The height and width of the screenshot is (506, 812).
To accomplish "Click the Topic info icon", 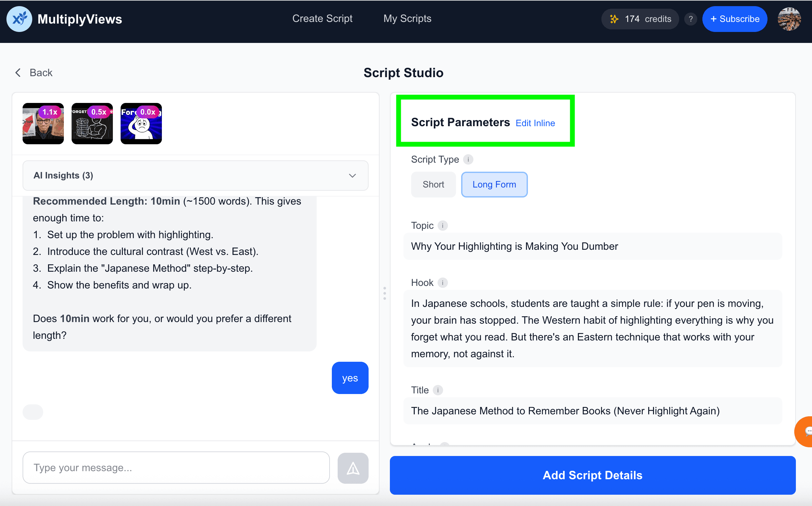I will [x=442, y=226].
